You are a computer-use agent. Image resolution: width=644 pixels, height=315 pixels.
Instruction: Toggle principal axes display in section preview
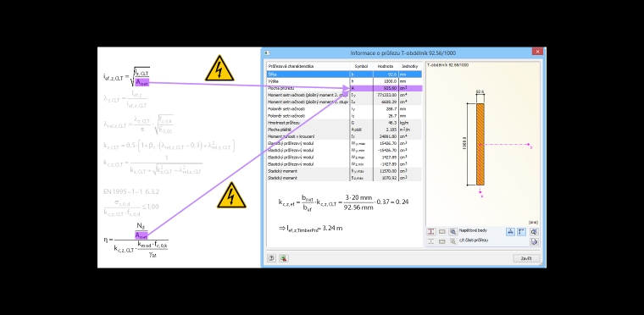[x=522, y=232]
